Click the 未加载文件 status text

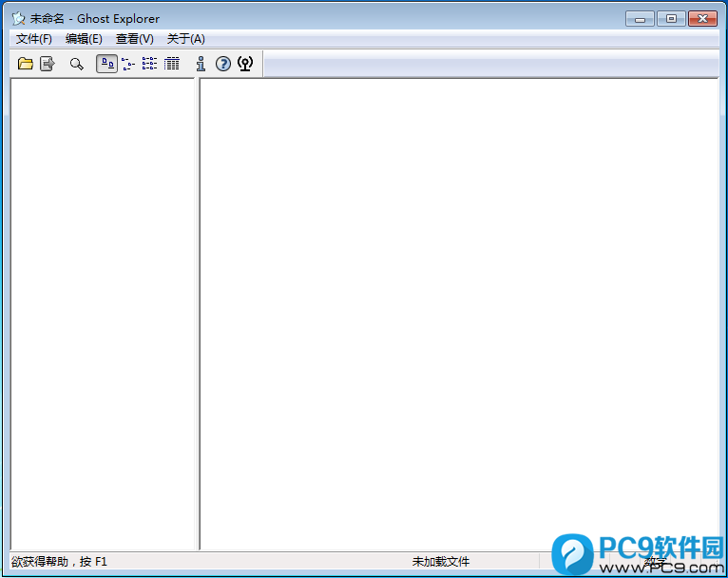click(441, 562)
